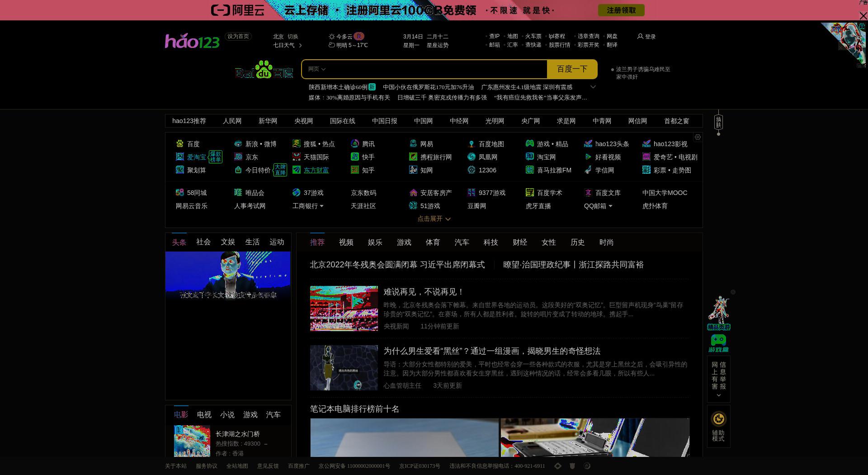This screenshot has width=868, height=475.
Task: Open the Ctrip travel icon
Action: [413, 157]
